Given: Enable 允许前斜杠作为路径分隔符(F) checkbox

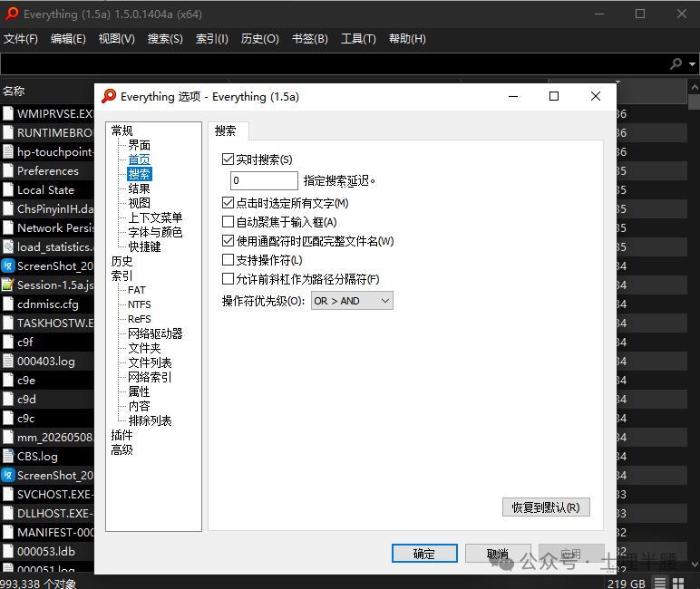Looking at the screenshot, I should point(228,278).
